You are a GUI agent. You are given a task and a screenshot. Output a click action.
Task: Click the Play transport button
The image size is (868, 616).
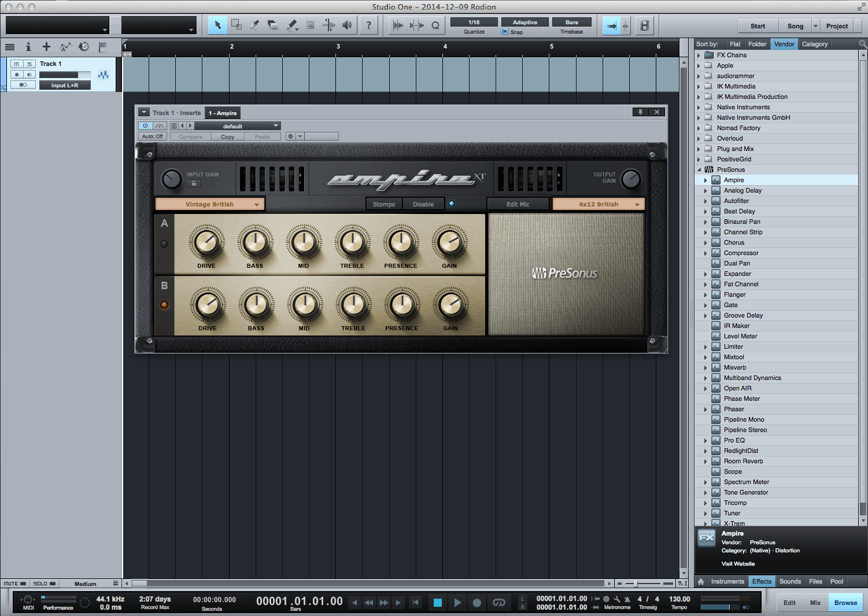[457, 603]
